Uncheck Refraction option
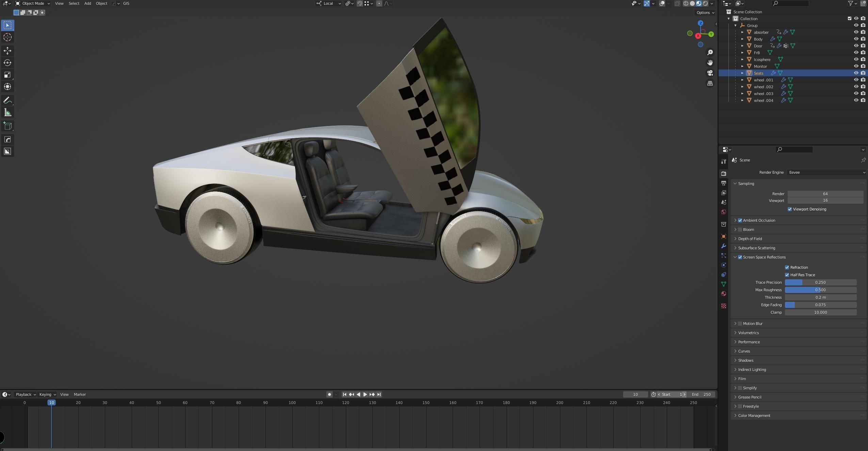The height and width of the screenshot is (451, 868). pyautogui.click(x=787, y=267)
